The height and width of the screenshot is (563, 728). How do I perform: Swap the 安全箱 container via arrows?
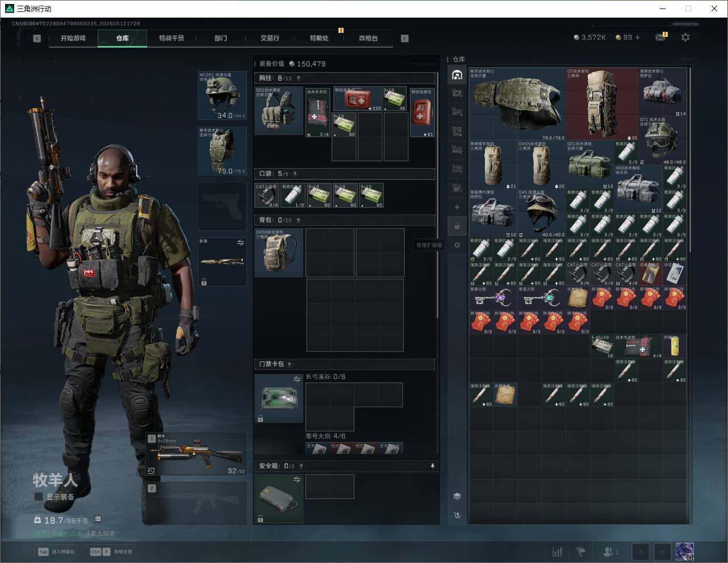pos(296,480)
